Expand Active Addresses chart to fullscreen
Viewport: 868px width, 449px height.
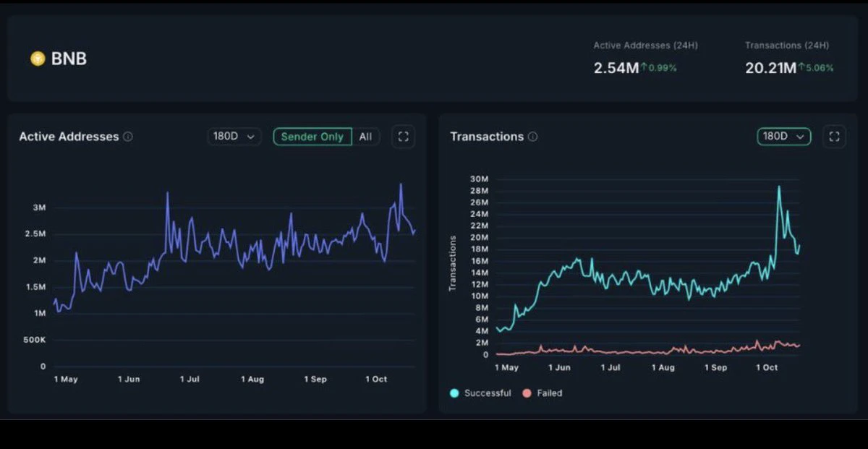403,137
